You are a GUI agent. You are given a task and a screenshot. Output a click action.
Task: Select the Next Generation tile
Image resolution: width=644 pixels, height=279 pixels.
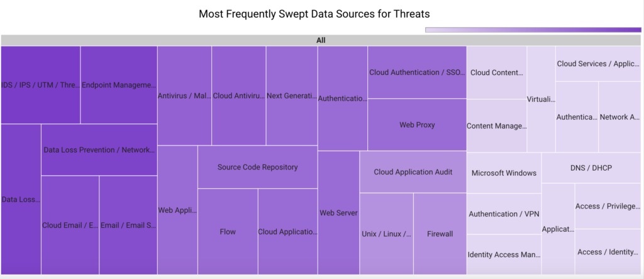tap(291, 96)
